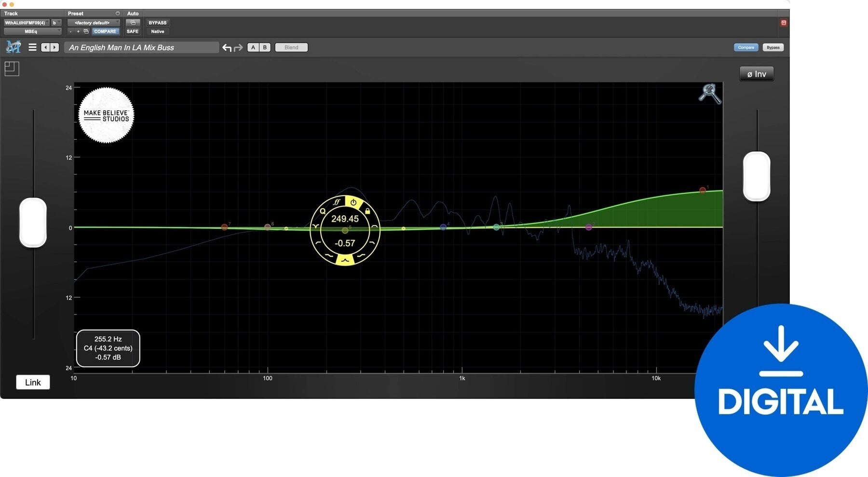The height and width of the screenshot is (477, 868).
Task: Click the redo arrow
Action: pyautogui.click(x=238, y=48)
